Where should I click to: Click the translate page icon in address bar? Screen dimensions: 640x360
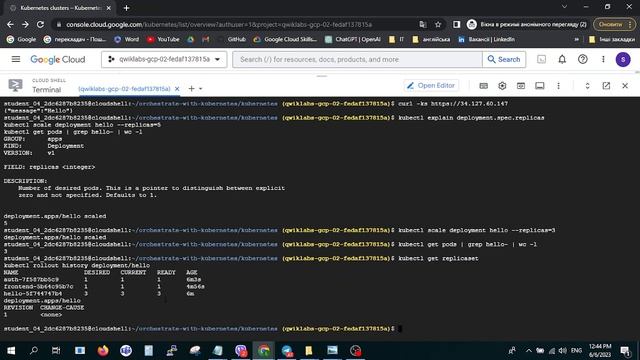coord(423,24)
